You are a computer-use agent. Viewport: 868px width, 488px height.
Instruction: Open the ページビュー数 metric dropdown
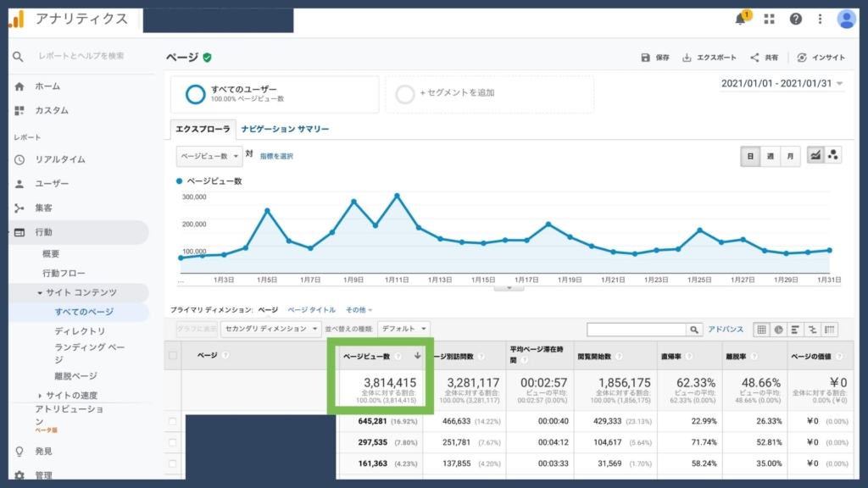209,156
